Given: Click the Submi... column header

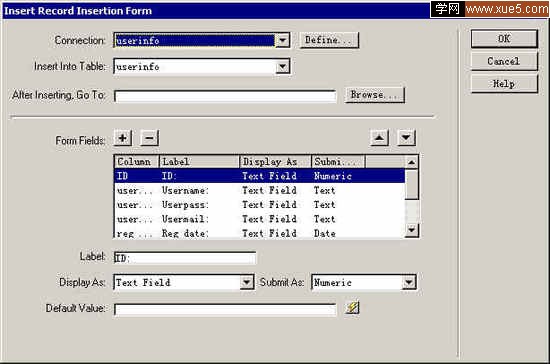Looking at the screenshot, I should click(338, 162).
